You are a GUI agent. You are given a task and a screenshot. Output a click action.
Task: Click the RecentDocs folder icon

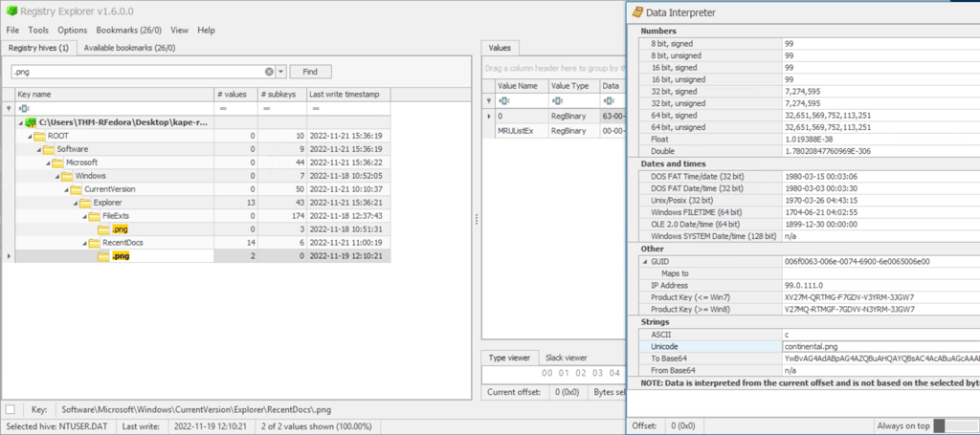coord(95,243)
